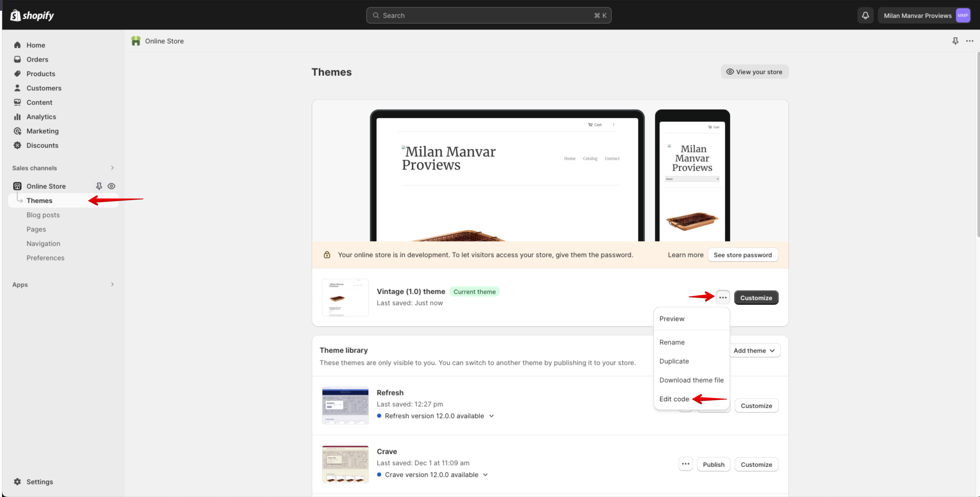The height and width of the screenshot is (497, 980).
Task: Open the notifications bell
Action: click(865, 15)
